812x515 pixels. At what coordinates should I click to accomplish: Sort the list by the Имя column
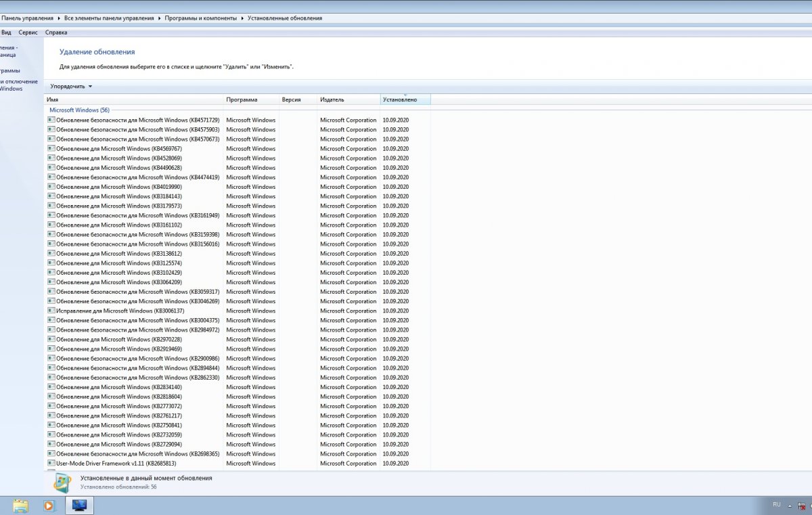point(133,99)
